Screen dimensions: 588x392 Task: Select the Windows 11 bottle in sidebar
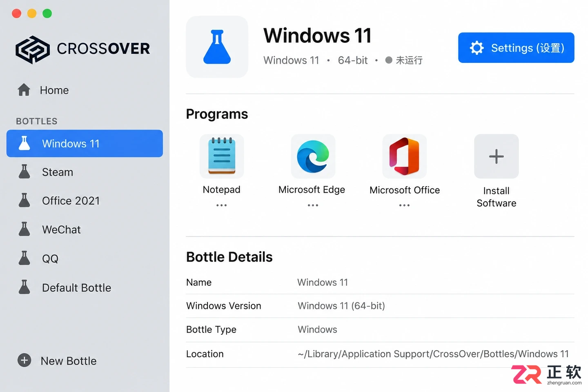(85, 143)
